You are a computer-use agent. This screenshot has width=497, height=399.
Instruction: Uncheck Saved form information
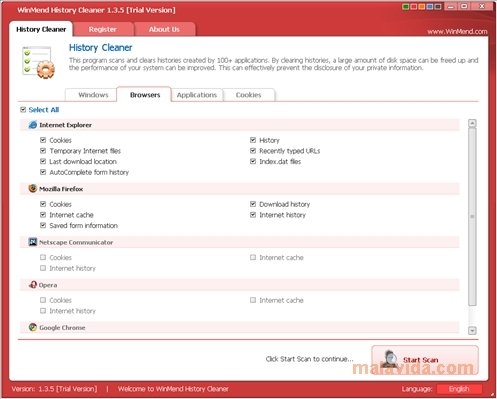43,225
